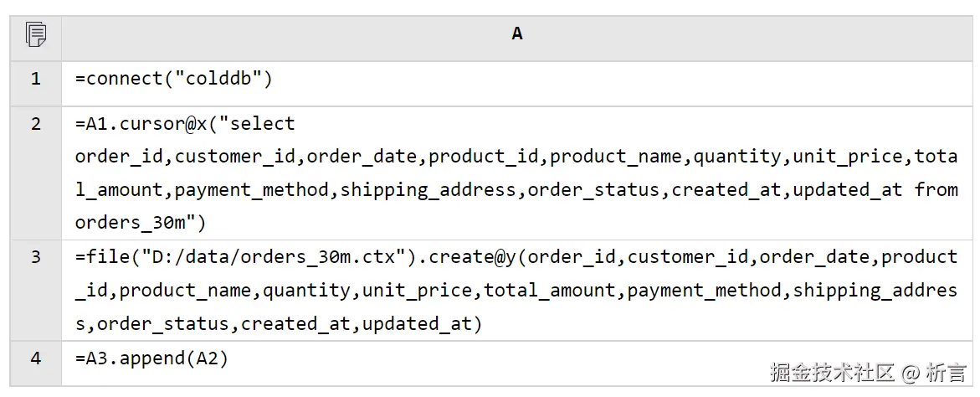This screenshot has width=980, height=397.
Task: Select row 2 header
Action: pos(36,124)
